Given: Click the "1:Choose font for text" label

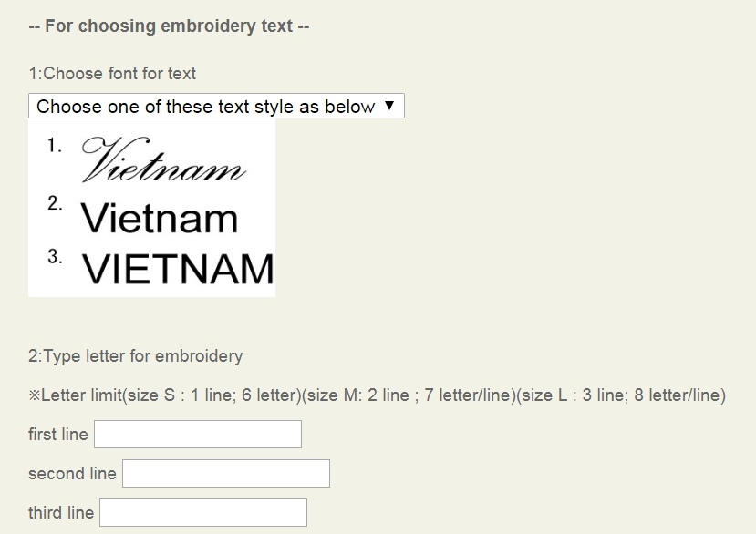Looking at the screenshot, I should click(x=112, y=74).
